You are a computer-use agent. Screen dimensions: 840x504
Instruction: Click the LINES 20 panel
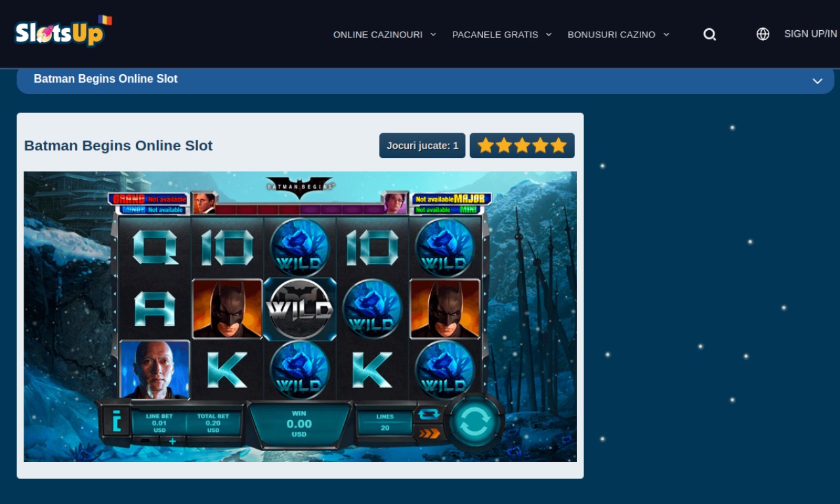click(x=385, y=423)
